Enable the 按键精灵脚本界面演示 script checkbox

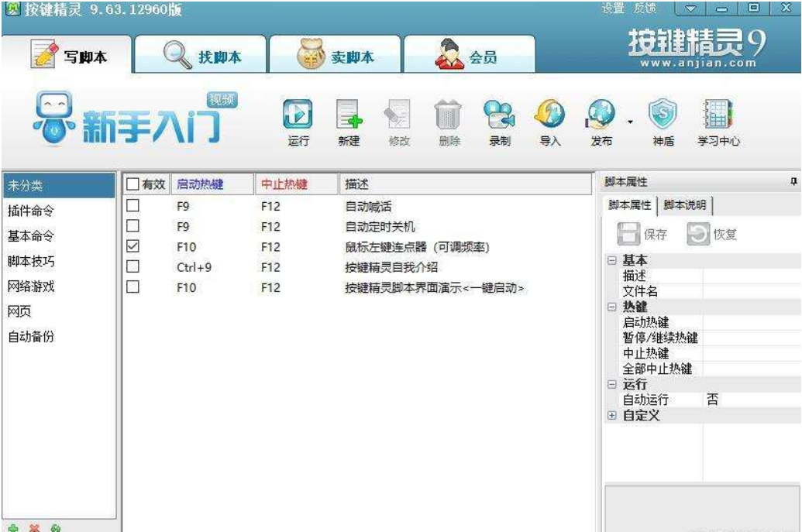pos(133,287)
